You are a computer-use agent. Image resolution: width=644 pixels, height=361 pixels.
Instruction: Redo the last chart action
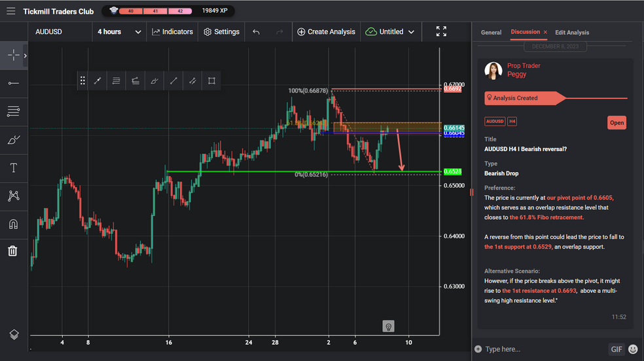(279, 31)
